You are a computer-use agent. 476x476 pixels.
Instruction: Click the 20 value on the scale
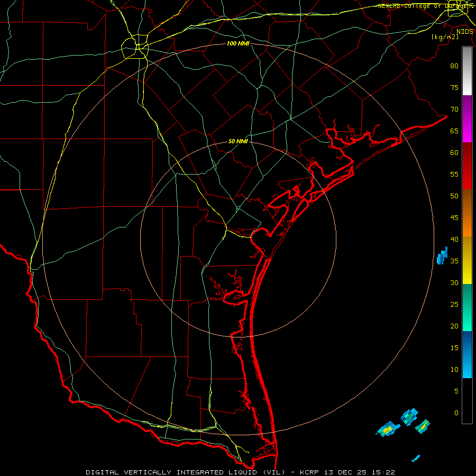coord(454,326)
